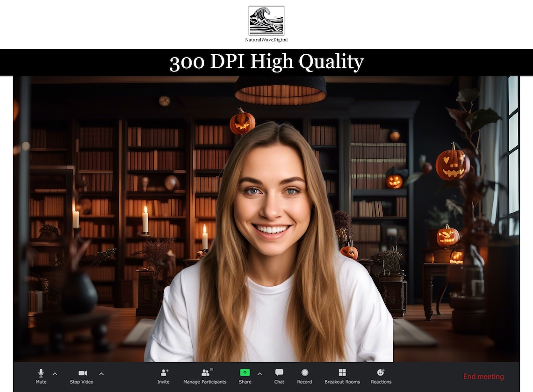
Task: Click the NaturalWaveDigital wave logo
Action: coord(266,21)
